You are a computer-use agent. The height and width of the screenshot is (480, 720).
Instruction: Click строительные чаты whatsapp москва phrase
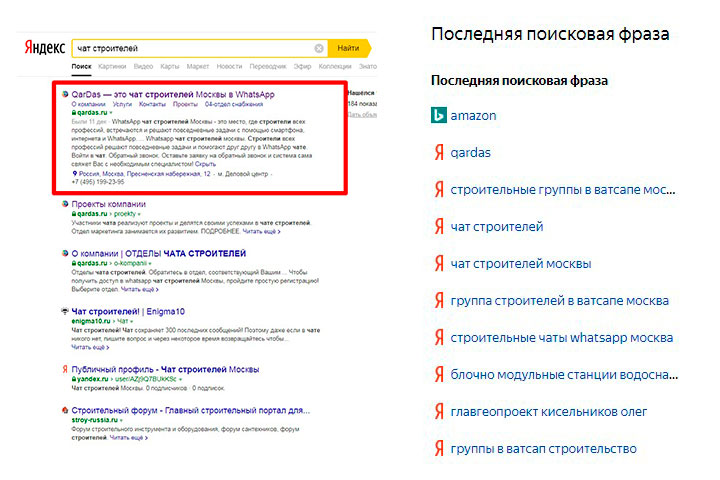562,338
